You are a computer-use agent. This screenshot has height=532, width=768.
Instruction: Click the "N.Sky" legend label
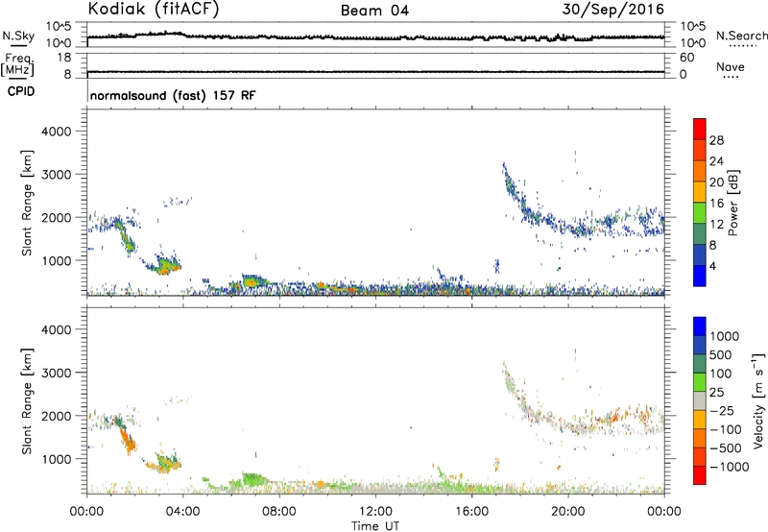click(x=18, y=36)
